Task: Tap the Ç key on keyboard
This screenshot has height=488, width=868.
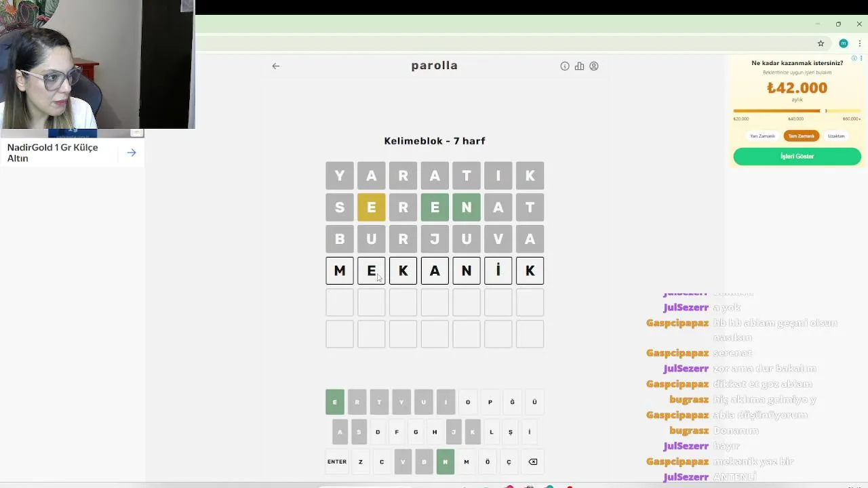Action: tap(509, 462)
